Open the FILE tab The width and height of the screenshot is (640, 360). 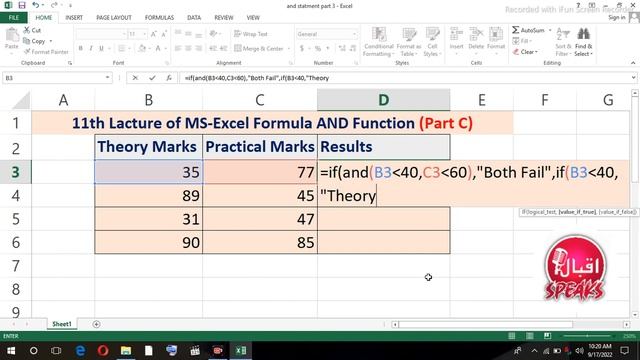(13, 18)
